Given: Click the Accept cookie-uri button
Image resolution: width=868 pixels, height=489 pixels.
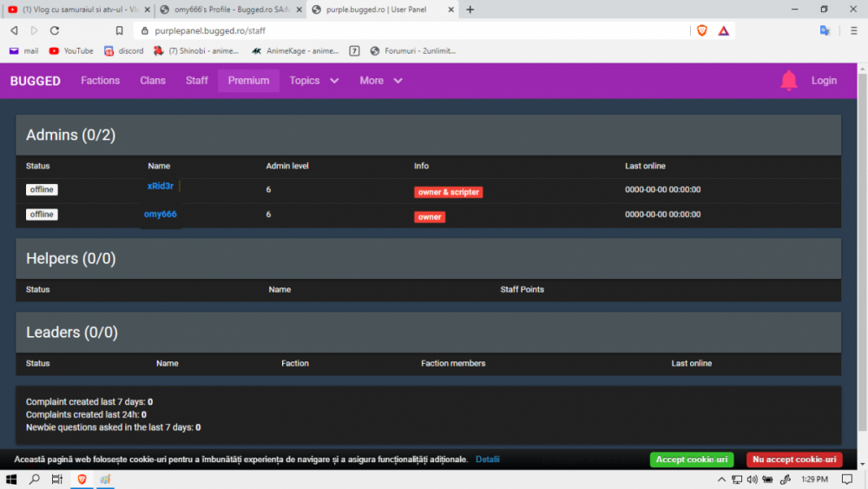Looking at the screenshot, I should 691,459.
